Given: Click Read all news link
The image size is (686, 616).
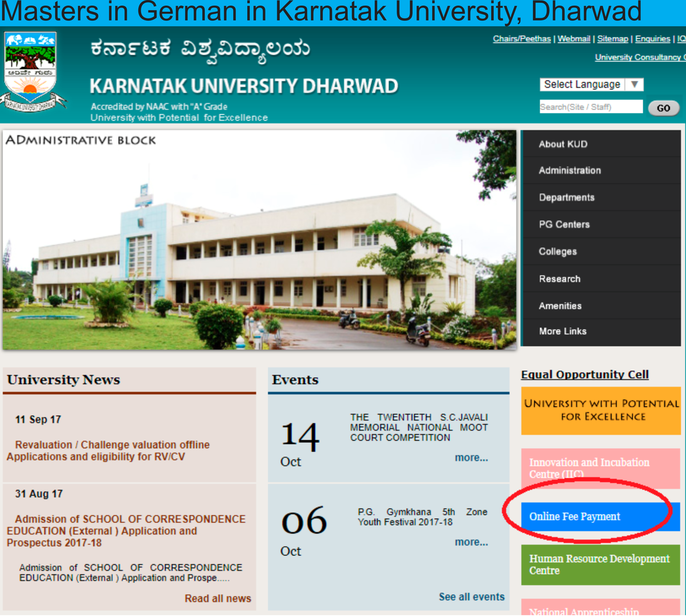Looking at the screenshot, I should [x=218, y=598].
